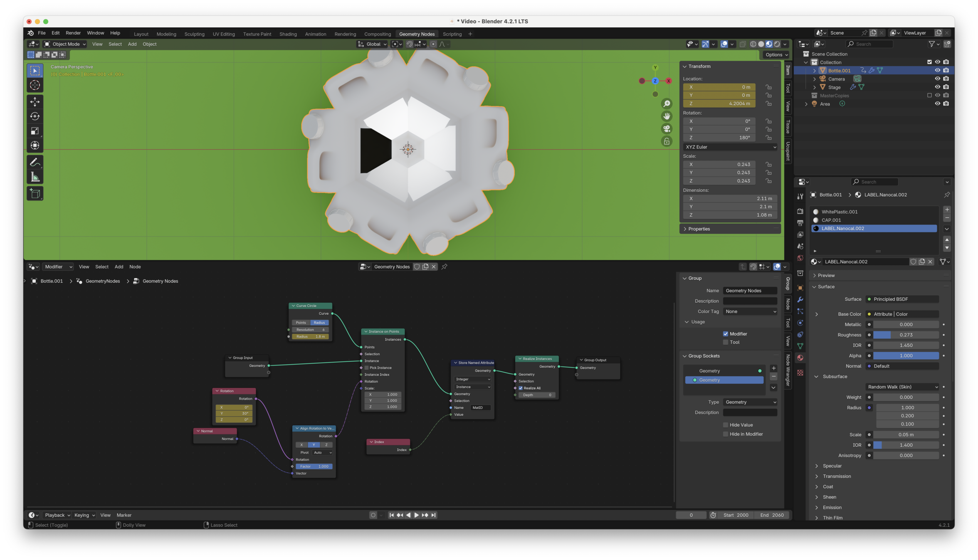Image resolution: width=978 pixels, height=560 pixels.
Task: Play the animation forward
Action: (x=417, y=515)
